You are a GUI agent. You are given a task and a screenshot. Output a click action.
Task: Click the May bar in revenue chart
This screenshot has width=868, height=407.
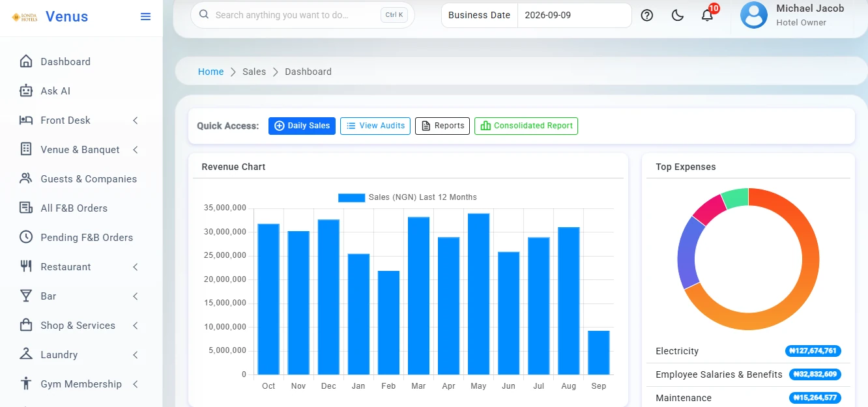click(x=478, y=294)
